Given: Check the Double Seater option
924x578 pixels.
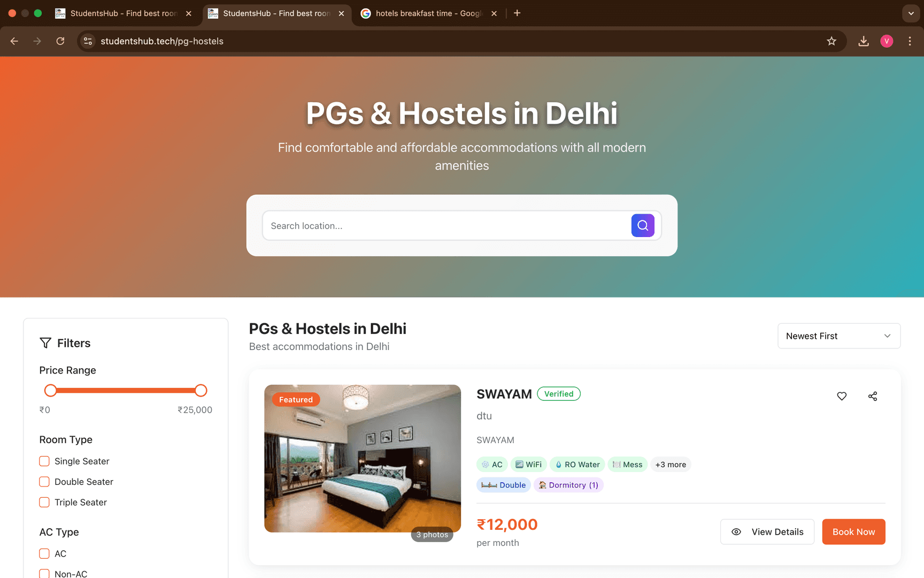Looking at the screenshot, I should pyautogui.click(x=44, y=482).
